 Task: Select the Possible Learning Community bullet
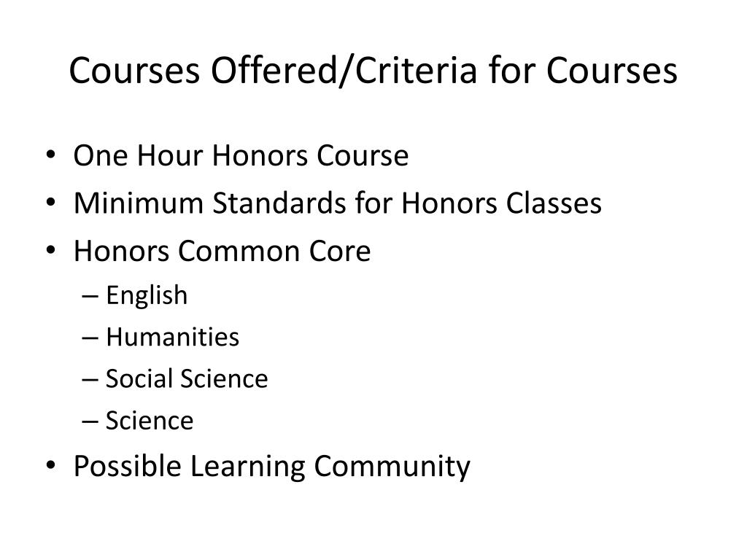point(271,466)
